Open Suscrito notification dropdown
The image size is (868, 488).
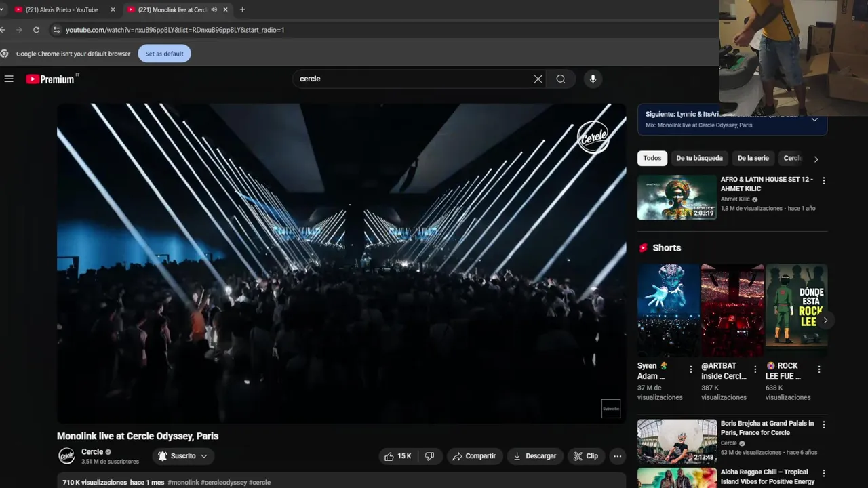click(x=183, y=456)
